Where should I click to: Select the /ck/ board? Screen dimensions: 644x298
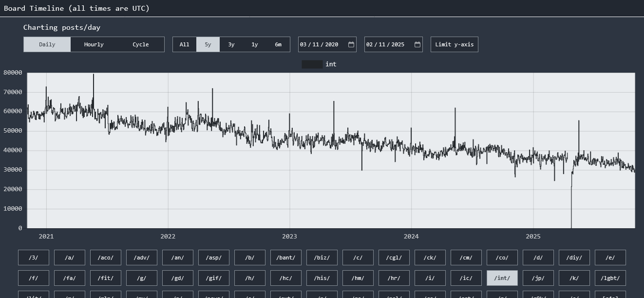(x=430, y=258)
